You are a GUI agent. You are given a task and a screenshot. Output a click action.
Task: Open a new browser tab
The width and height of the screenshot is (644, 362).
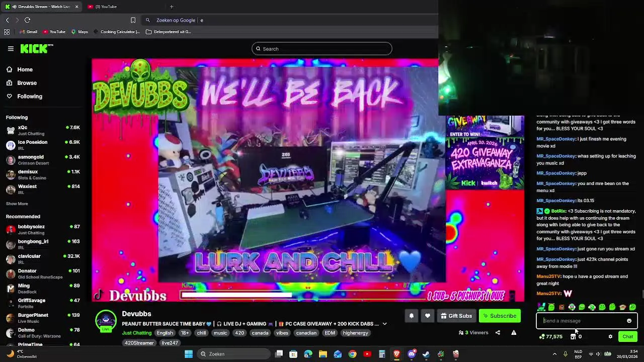coord(172,7)
